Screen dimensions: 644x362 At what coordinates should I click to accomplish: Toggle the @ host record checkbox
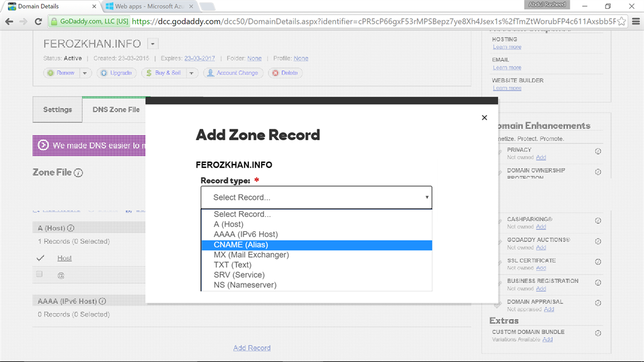(39, 274)
